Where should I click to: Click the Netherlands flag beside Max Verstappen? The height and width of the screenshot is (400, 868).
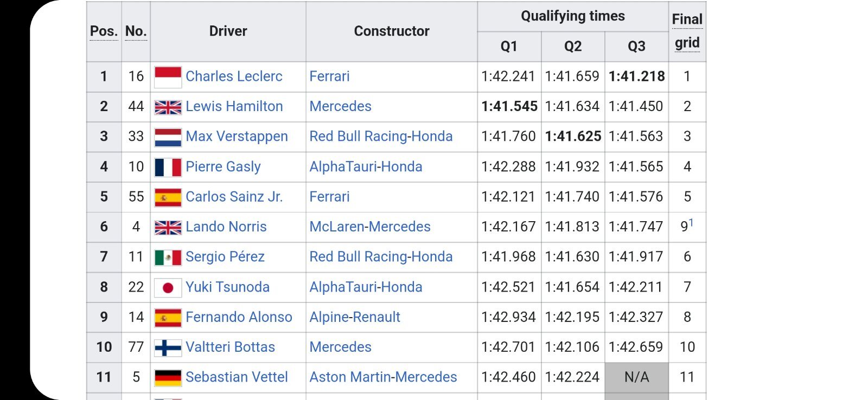168,137
